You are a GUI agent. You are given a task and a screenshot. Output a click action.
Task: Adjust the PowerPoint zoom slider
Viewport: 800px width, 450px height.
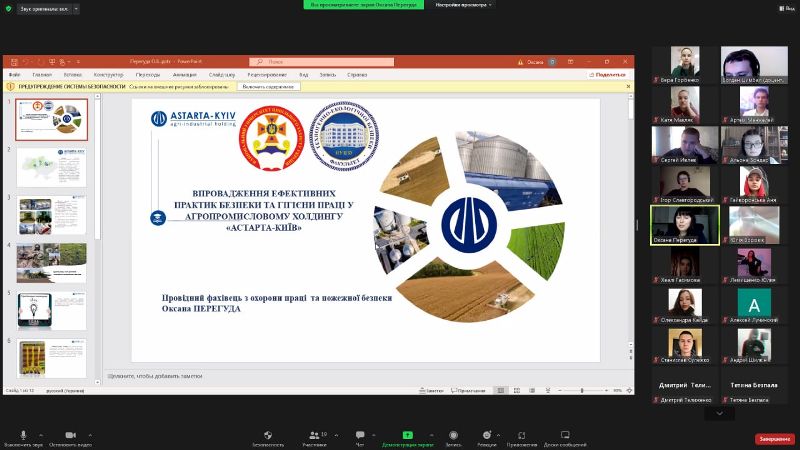click(581, 390)
